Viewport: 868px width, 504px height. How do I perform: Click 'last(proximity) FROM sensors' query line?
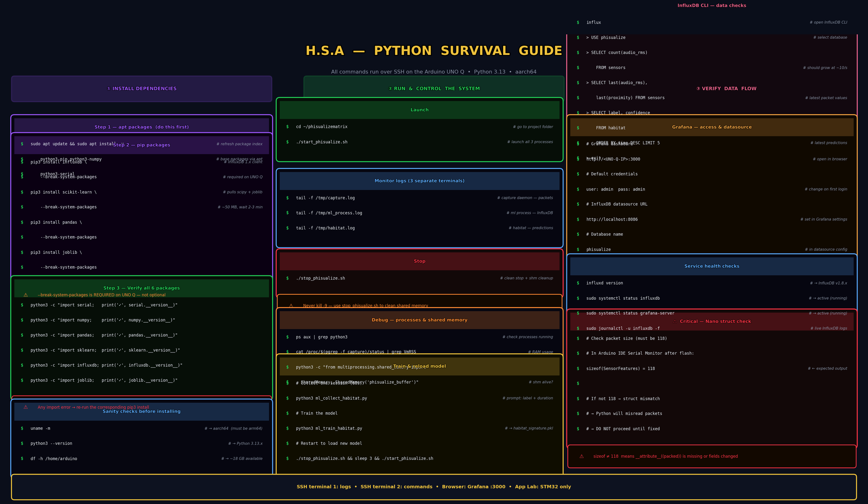pyautogui.click(x=630, y=98)
